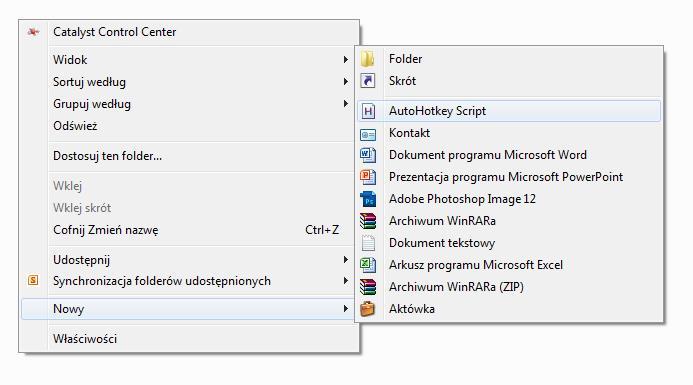Create new Dokument tekstowy

click(x=509, y=243)
